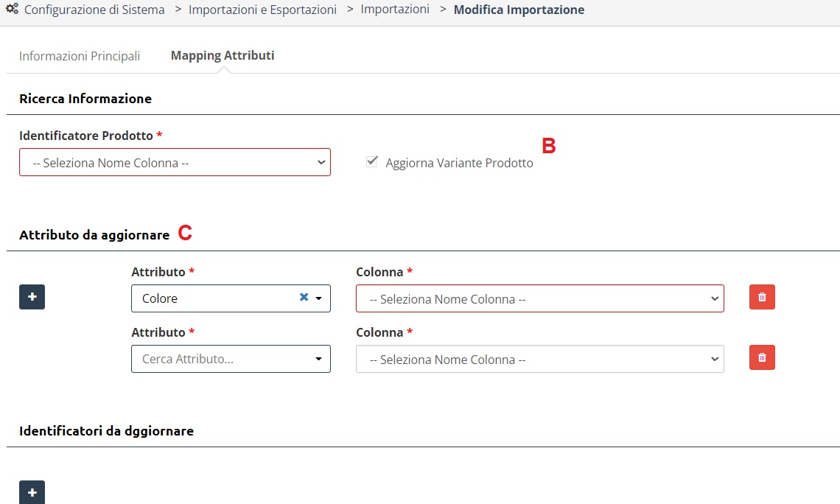
Task: Click the Identificatori da dggiornare heading
Action: tap(106, 430)
